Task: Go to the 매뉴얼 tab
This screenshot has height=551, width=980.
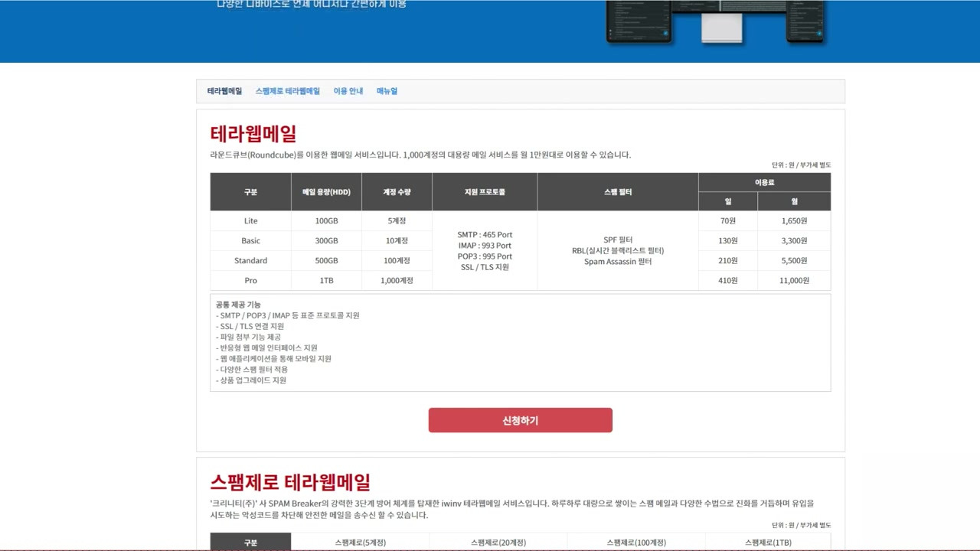Action: pyautogui.click(x=387, y=91)
